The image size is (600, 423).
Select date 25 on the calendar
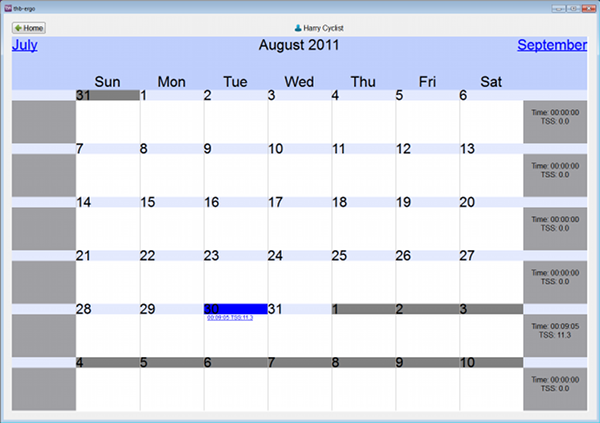coord(363,256)
